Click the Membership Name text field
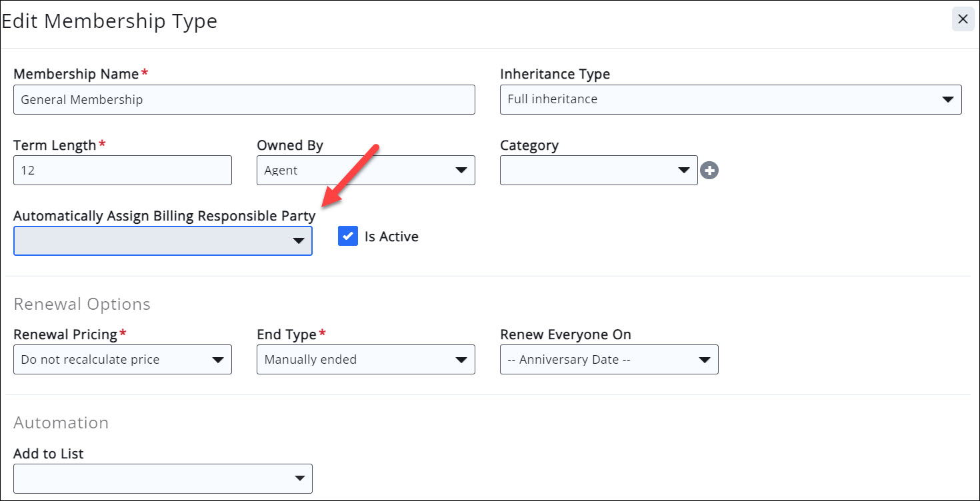The width and height of the screenshot is (980, 501). coord(244,100)
